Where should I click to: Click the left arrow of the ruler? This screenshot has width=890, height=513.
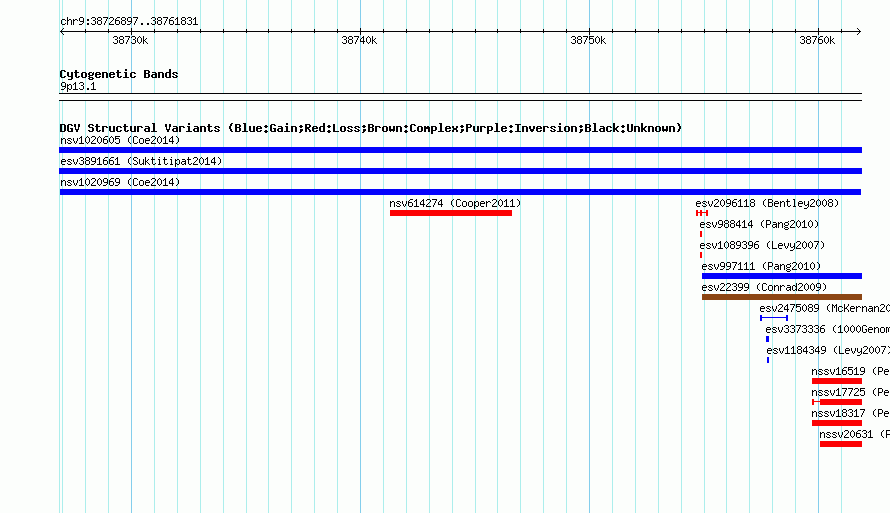[62, 32]
